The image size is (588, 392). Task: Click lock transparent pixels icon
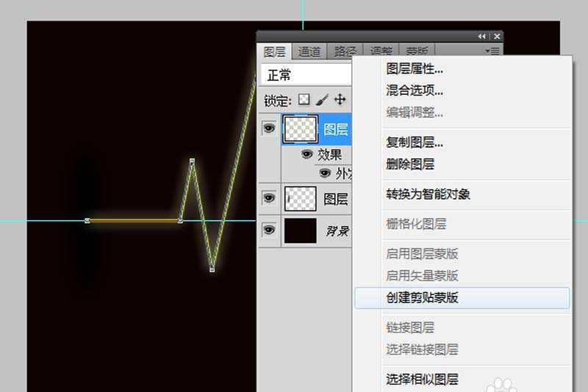[304, 100]
